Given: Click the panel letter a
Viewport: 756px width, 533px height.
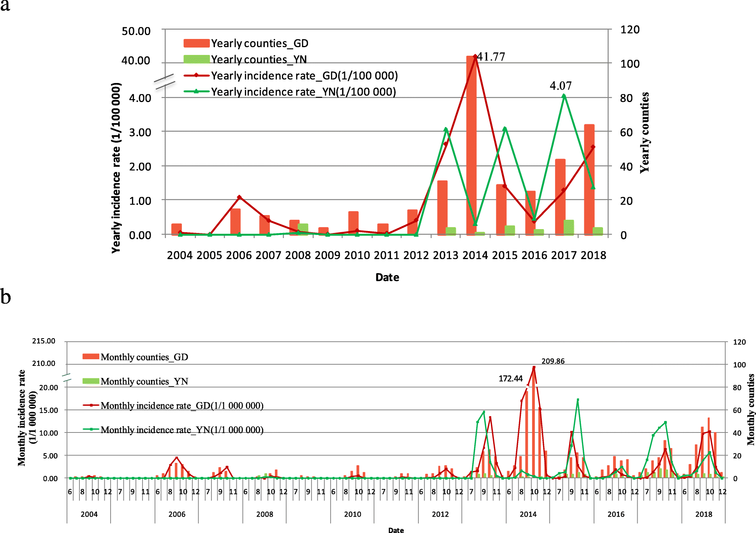Looking at the screenshot, I should [5, 5].
